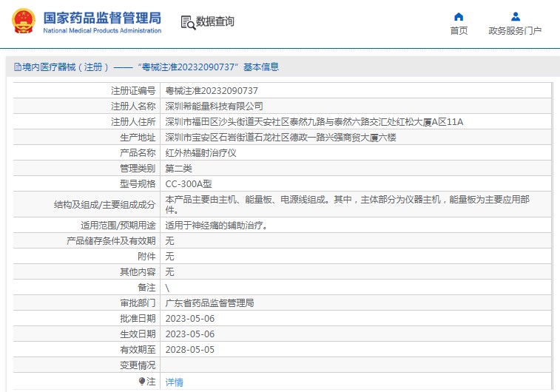The image size is (560, 392).
Task: Click expiry date 2028-05-05
Action: point(190,350)
